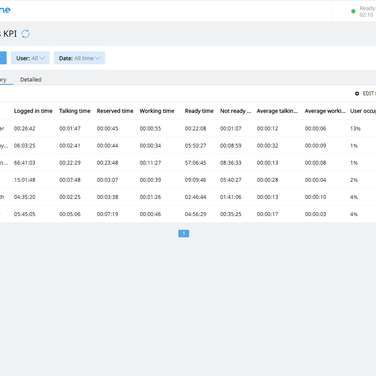Open the Date: All time dropdown

[x=79, y=58]
